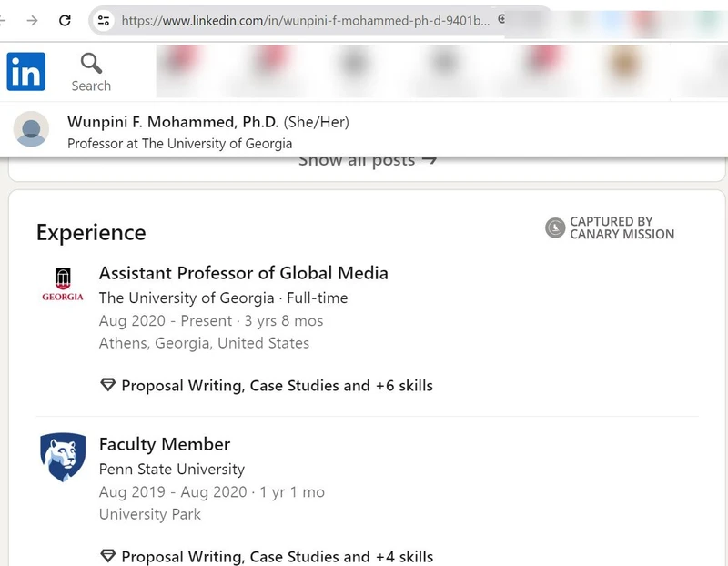Select the LinkedIn home logo icon
This screenshot has width=728, height=566.
click(x=26, y=72)
